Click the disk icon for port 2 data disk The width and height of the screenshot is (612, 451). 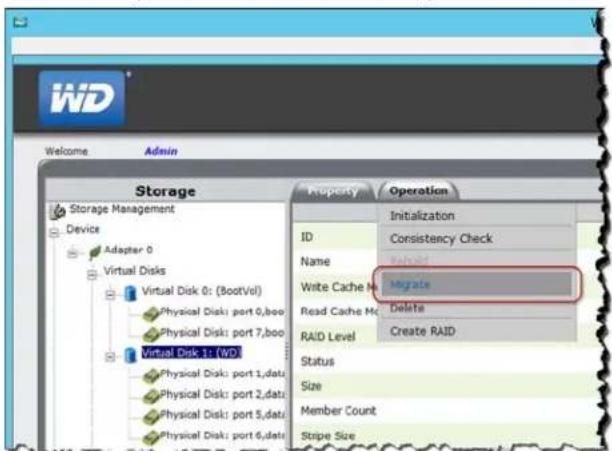point(151,396)
